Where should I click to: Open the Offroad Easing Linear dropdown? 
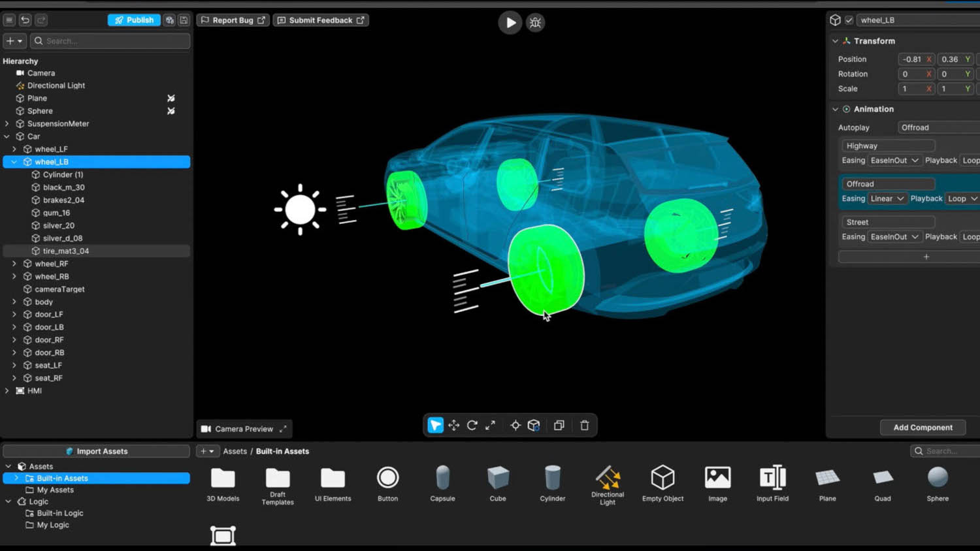click(x=887, y=198)
